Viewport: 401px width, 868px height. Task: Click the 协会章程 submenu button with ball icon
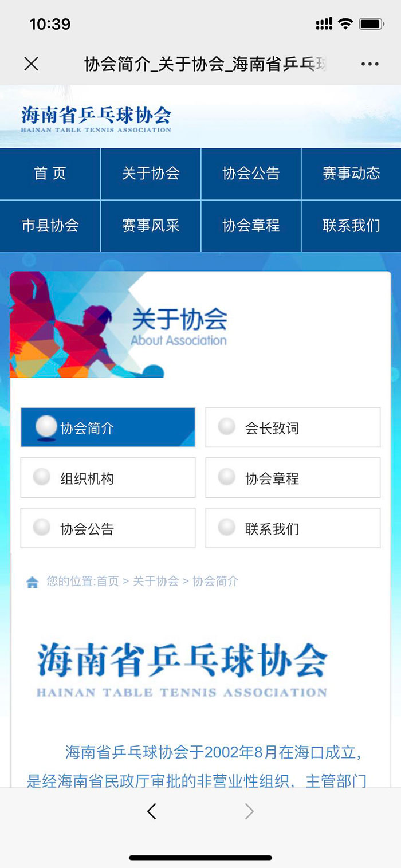pos(293,478)
